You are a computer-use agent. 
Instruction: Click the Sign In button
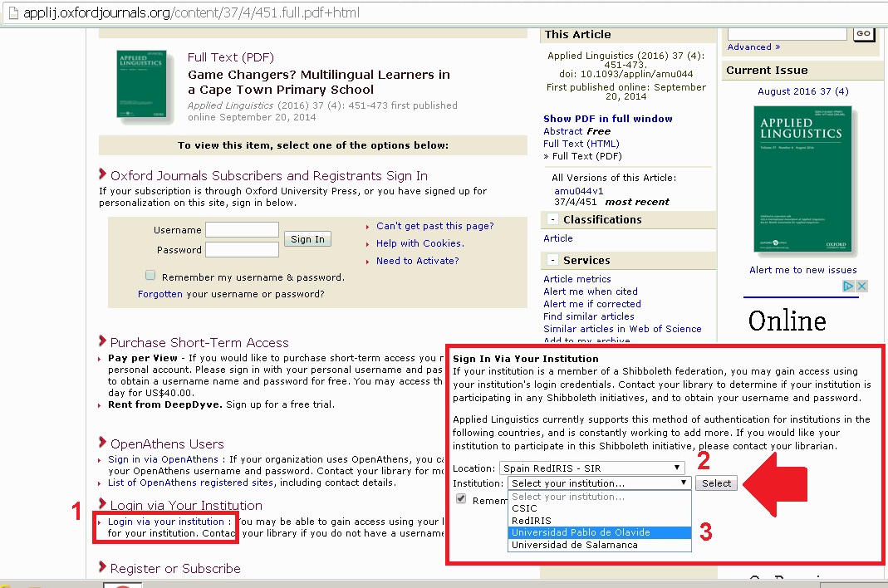[x=307, y=239]
